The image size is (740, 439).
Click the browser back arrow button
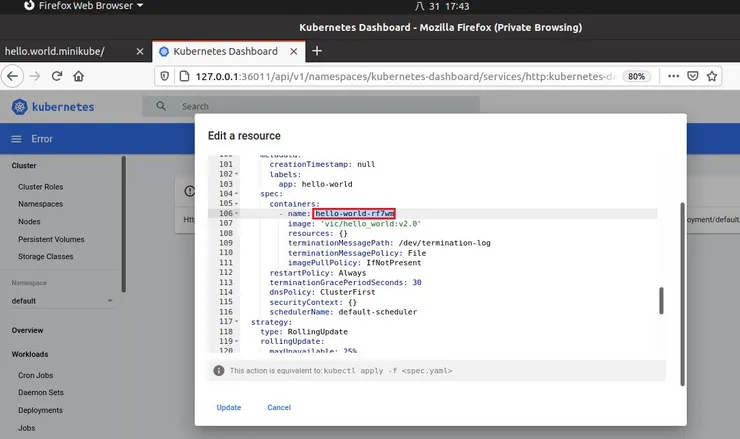[13, 76]
